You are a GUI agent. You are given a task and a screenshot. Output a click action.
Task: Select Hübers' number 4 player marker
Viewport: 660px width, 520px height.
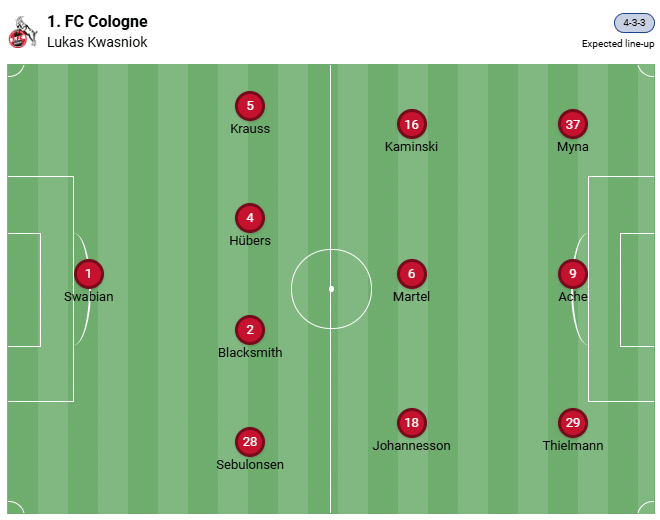[250, 217]
